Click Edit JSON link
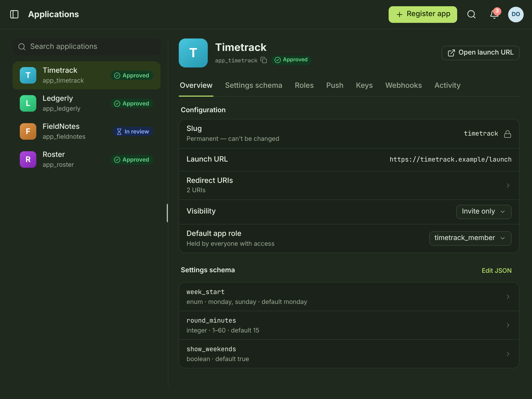This screenshot has width=532, height=399. [496, 270]
